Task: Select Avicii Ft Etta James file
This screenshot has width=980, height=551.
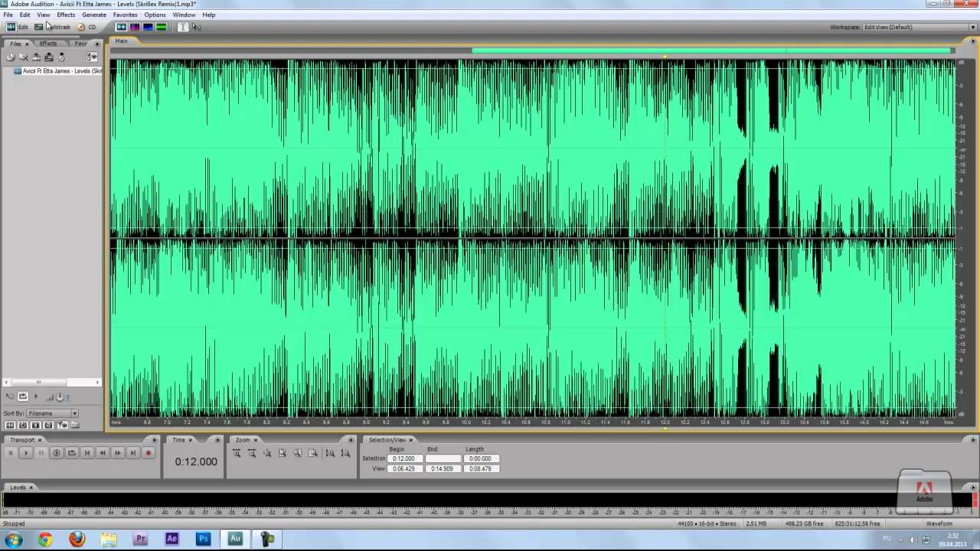Action: [58, 71]
